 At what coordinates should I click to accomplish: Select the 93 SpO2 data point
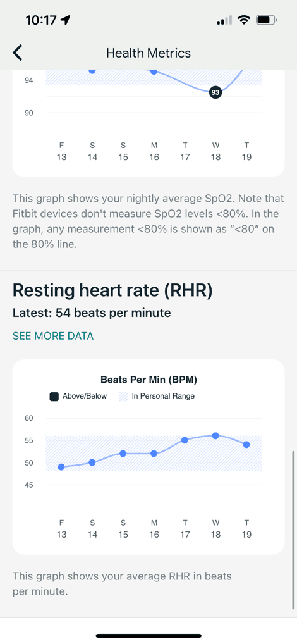tap(215, 92)
